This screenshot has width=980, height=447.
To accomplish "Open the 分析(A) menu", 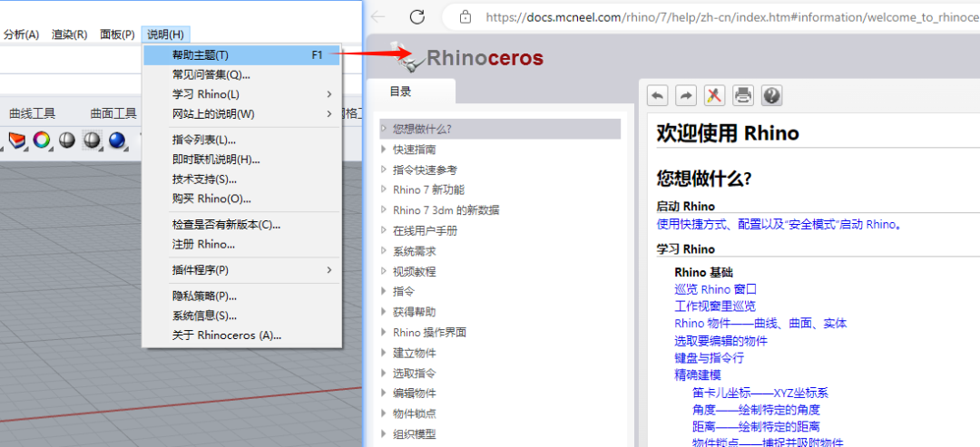I will pos(21,35).
